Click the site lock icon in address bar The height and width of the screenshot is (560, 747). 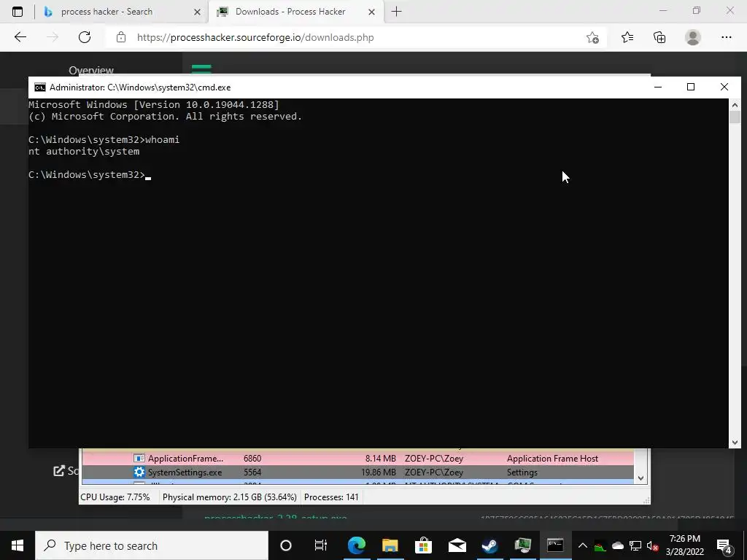(x=121, y=37)
